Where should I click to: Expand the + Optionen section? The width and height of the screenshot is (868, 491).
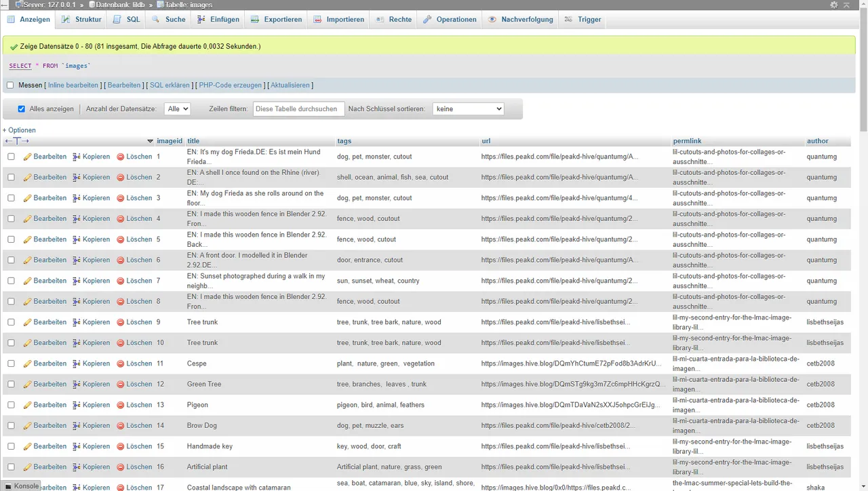coord(19,130)
